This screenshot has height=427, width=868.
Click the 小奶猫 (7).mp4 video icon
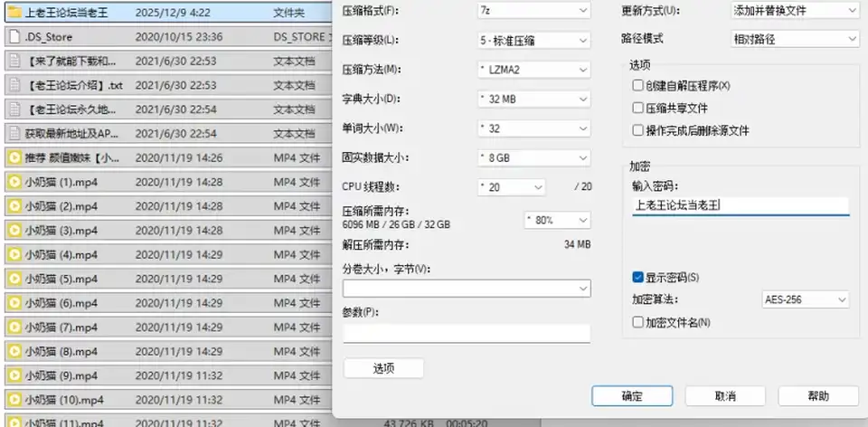[x=15, y=327]
